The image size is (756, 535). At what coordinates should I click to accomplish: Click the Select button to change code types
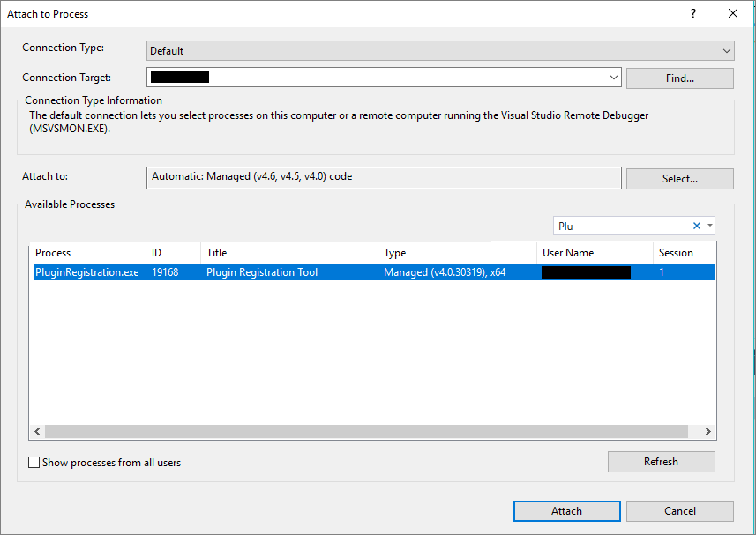(679, 178)
